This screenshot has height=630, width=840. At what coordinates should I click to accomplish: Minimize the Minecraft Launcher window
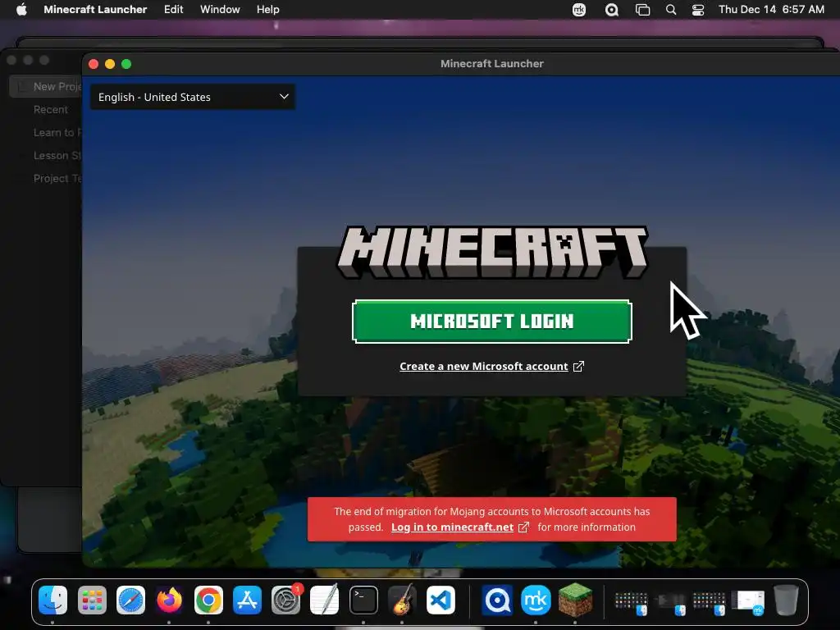[x=110, y=64]
